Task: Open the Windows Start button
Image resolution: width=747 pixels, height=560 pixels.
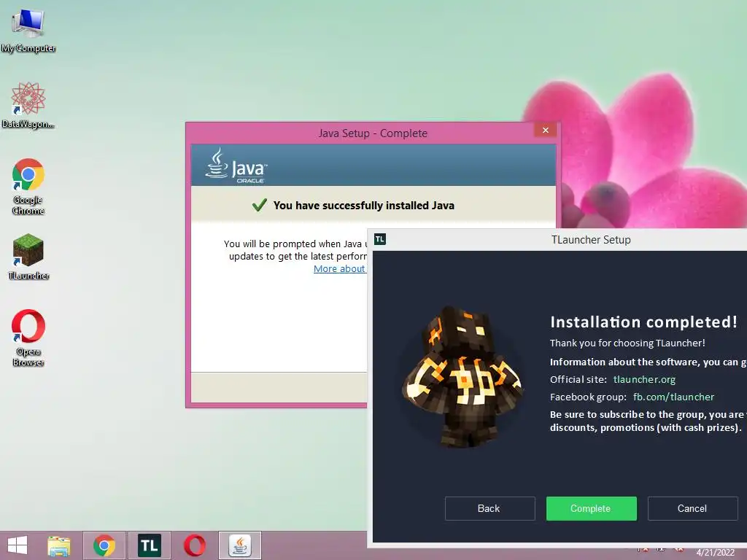Action: coord(18,545)
